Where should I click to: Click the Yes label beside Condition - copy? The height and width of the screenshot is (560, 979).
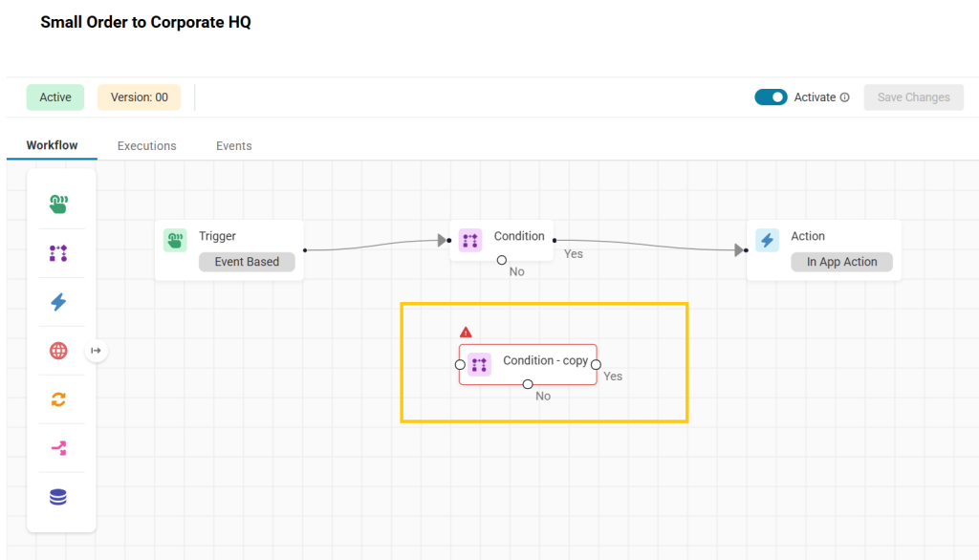pos(613,377)
